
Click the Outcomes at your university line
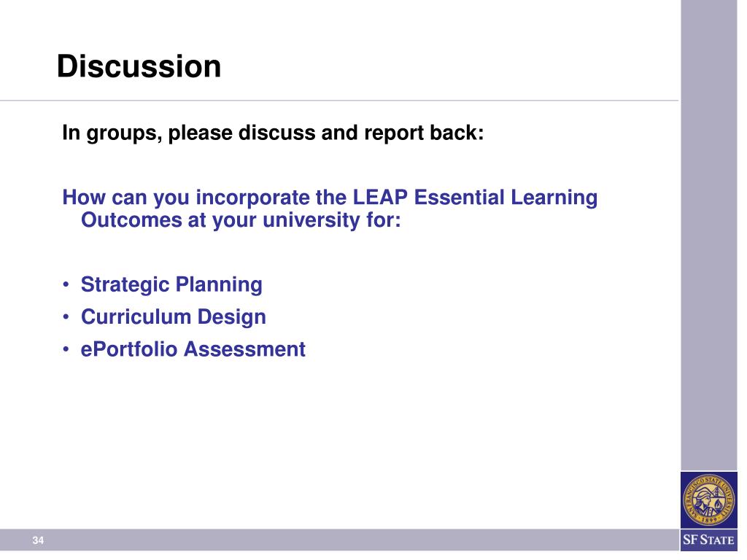click(x=241, y=219)
